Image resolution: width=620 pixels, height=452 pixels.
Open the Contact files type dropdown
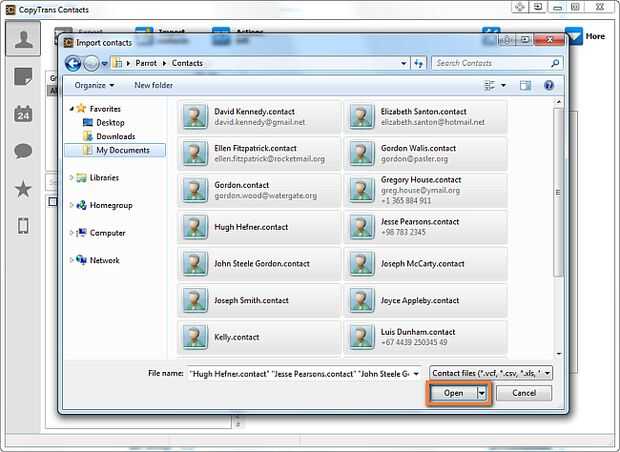[491, 373]
